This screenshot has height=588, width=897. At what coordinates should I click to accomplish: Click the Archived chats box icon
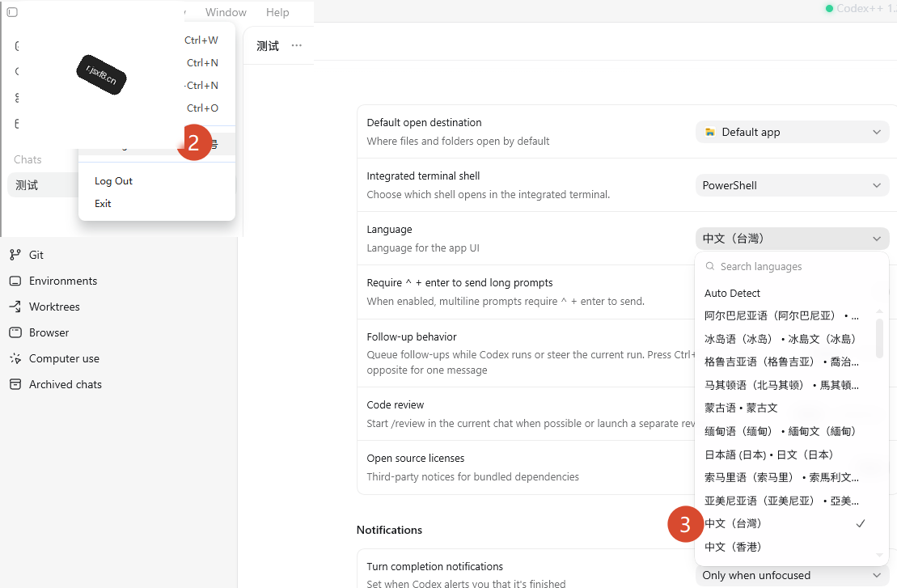[x=15, y=384]
